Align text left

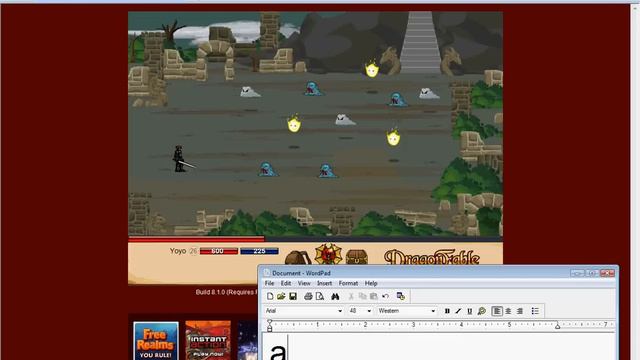click(497, 311)
